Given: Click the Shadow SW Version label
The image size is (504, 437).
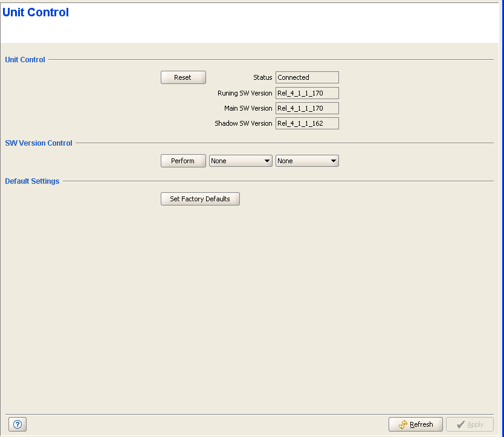Looking at the screenshot, I should coord(243,123).
